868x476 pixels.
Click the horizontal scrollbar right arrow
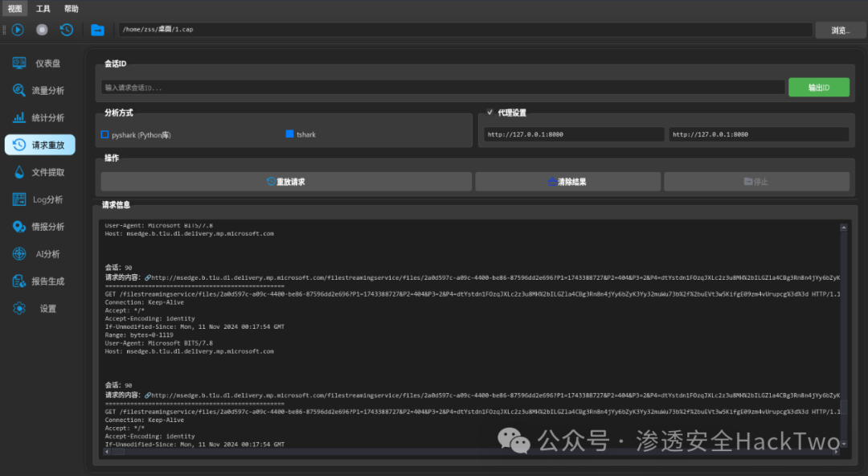(836, 452)
